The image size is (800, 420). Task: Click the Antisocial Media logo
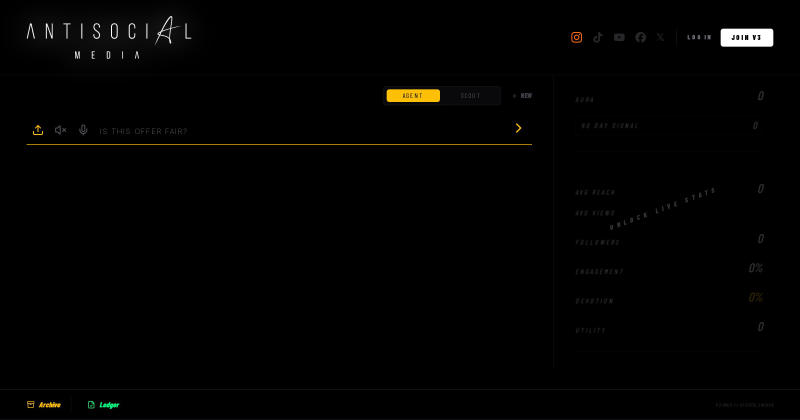pos(109,38)
